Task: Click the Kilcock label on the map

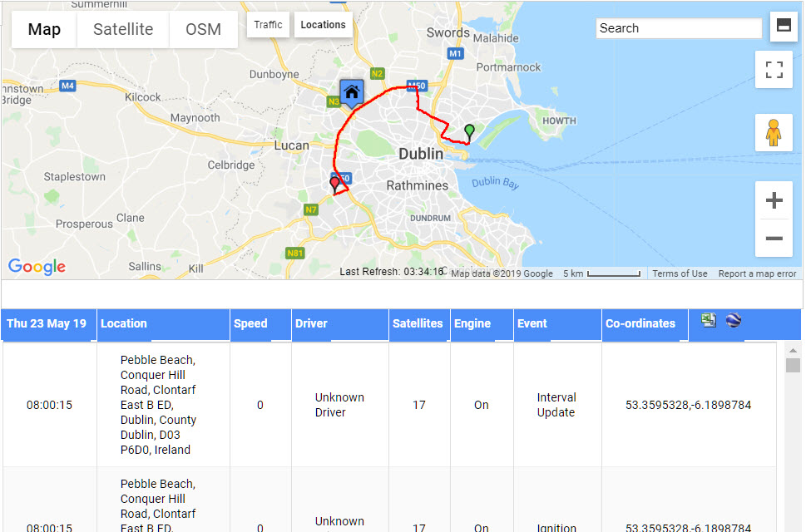Action: coord(143,97)
